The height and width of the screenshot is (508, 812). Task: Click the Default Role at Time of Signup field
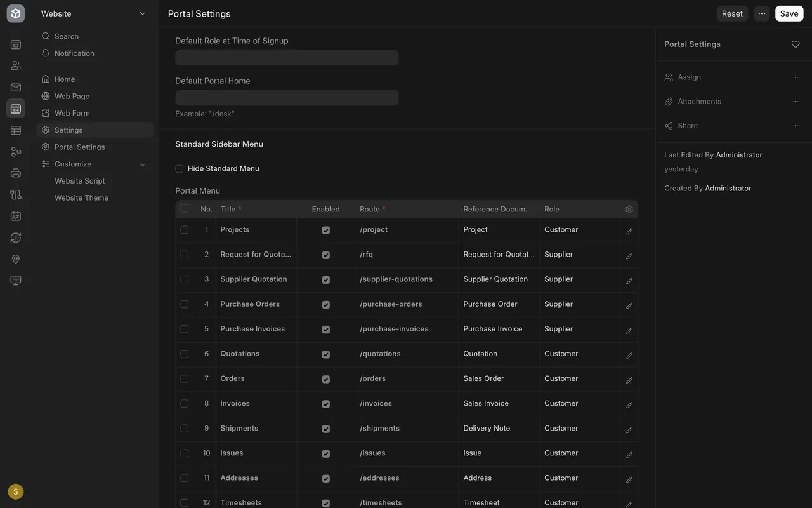tap(287, 58)
